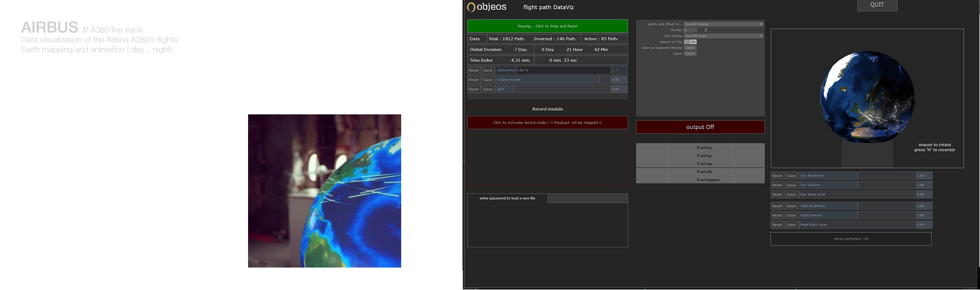Activate record mode red bar
980x290 pixels.
(547, 123)
